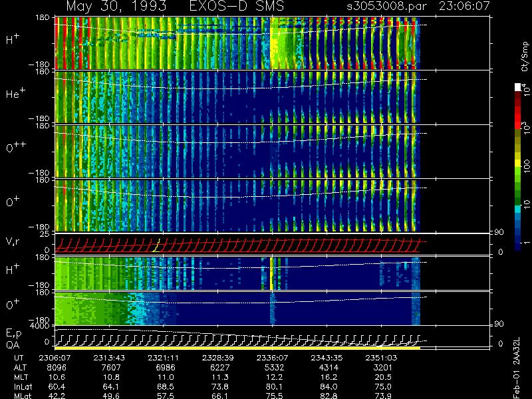Select altitude value 4314
This screenshot has height=399, width=532.
pos(329,368)
